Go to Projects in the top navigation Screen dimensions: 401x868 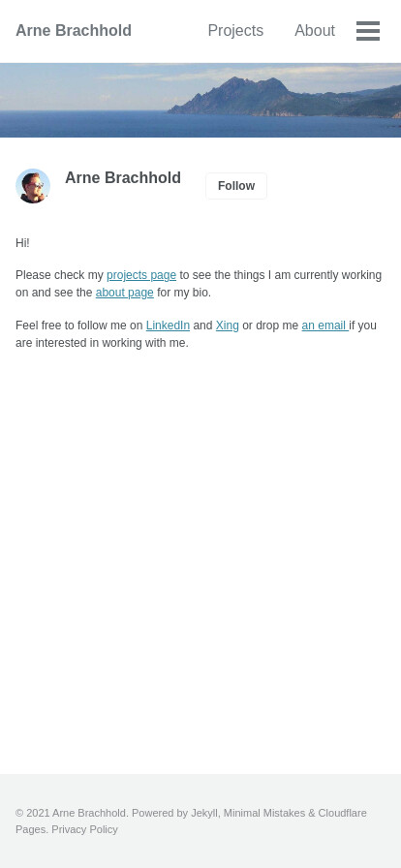click(x=235, y=30)
